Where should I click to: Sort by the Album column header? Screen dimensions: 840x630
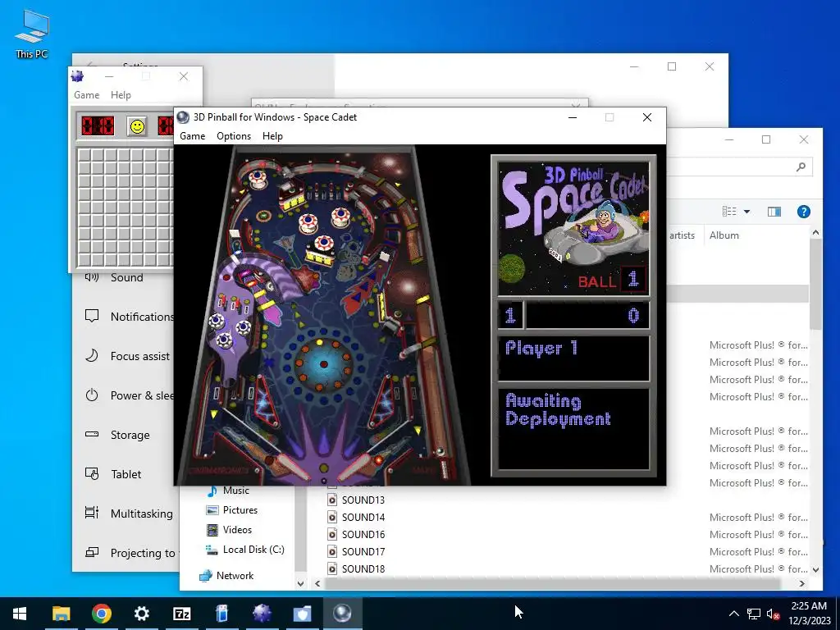coord(724,235)
